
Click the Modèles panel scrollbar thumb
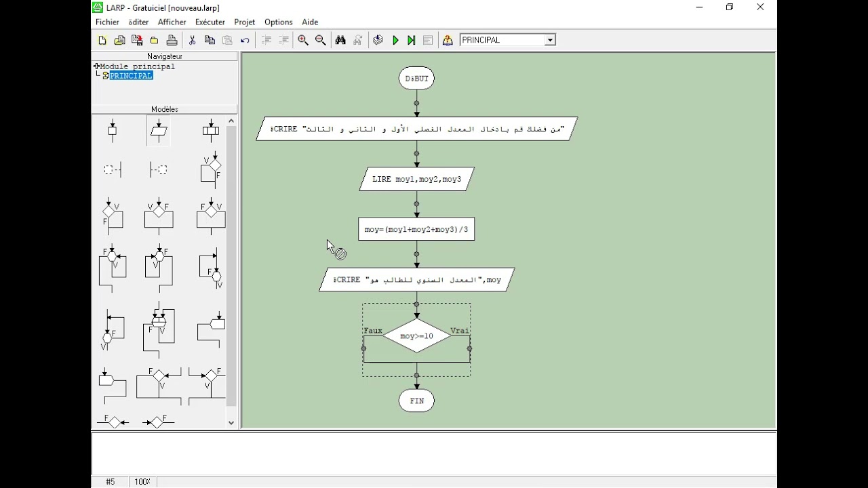pos(231,266)
